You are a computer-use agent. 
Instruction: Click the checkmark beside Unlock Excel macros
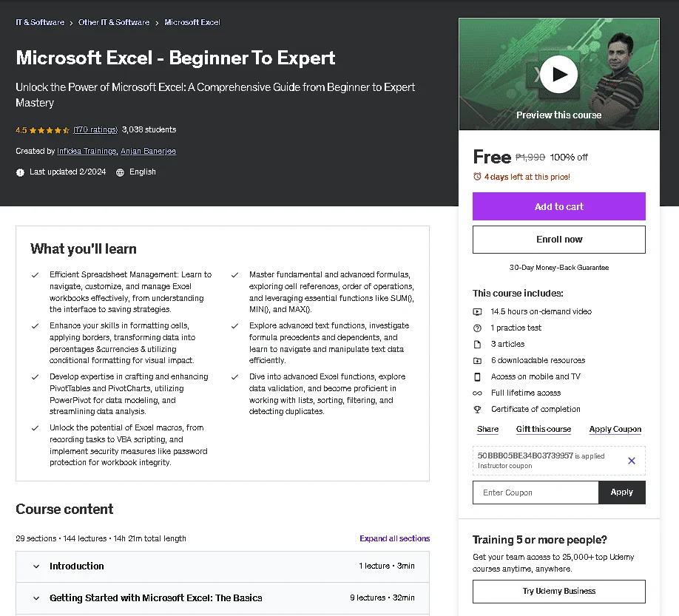click(x=35, y=428)
